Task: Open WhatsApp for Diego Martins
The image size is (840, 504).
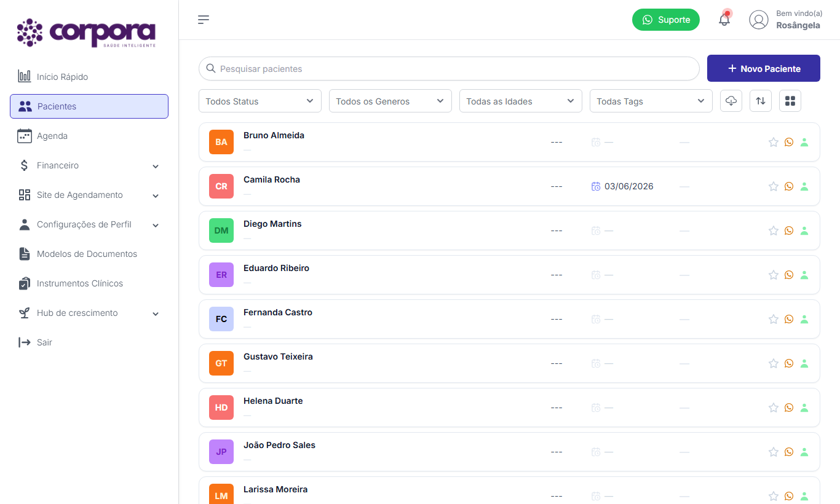Action: point(789,230)
